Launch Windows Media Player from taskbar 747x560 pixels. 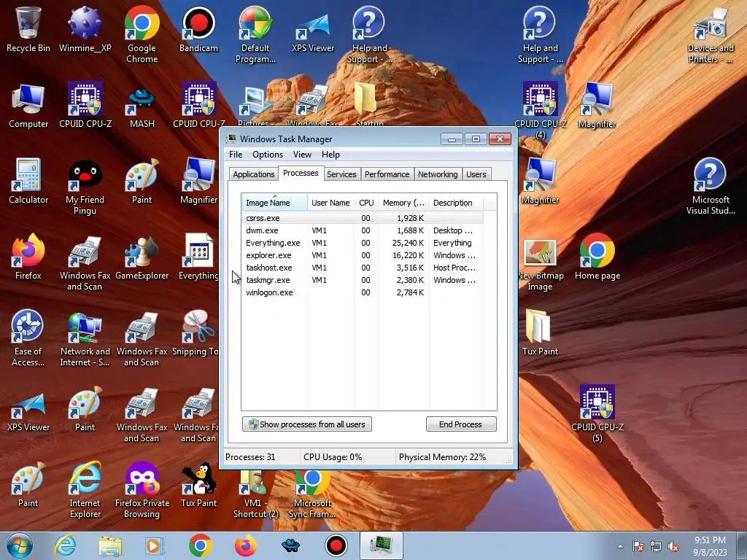coord(155,545)
